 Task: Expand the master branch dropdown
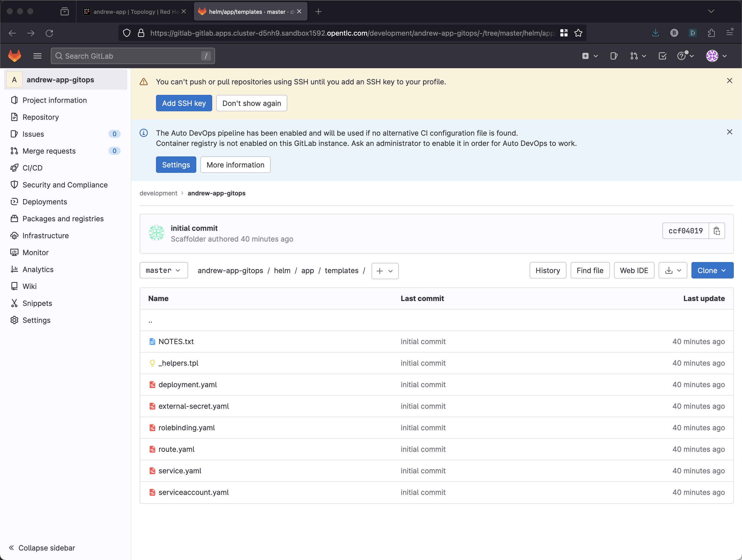coord(163,270)
